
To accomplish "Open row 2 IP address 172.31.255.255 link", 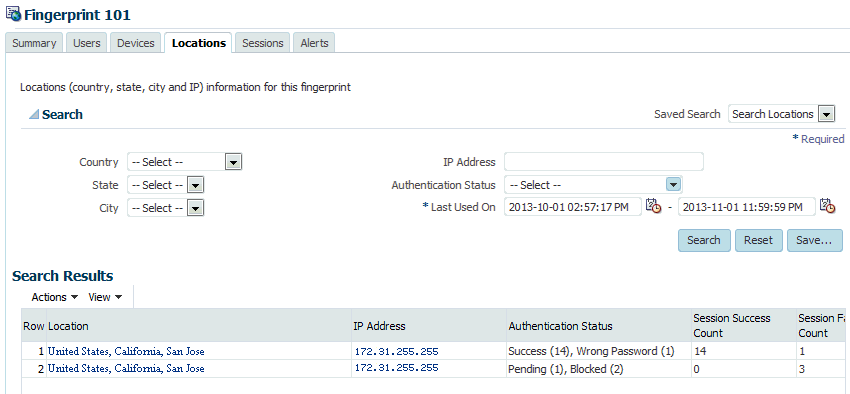I will click(x=396, y=368).
